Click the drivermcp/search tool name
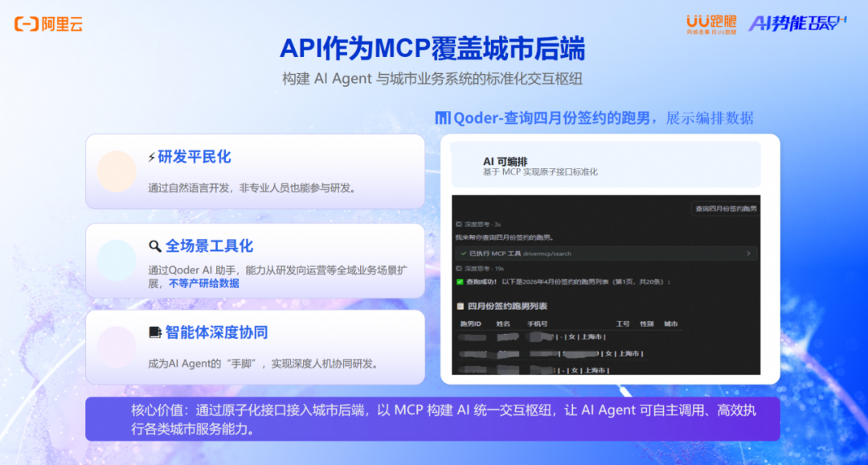The width and height of the screenshot is (868, 465). (x=547, y=254)
